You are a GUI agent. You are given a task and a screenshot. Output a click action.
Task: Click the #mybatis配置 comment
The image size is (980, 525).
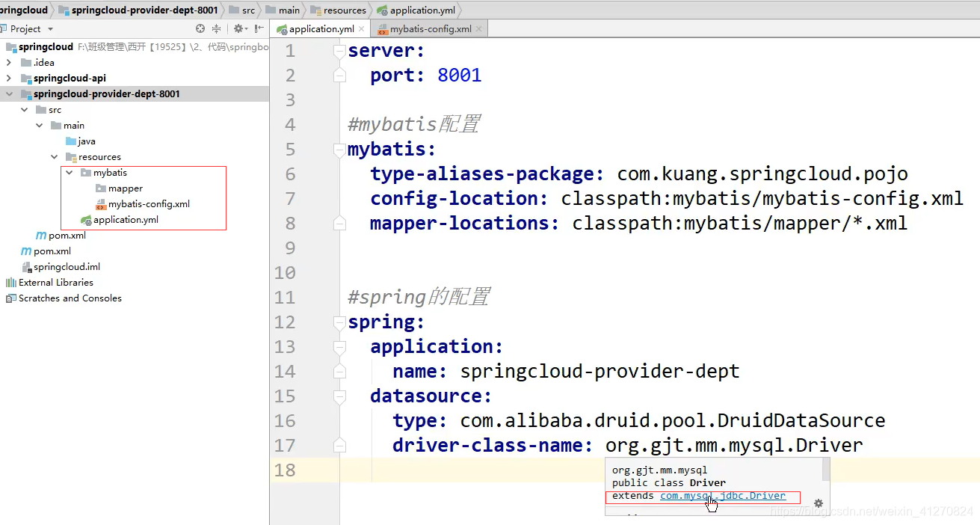click(x=414, y=125)
